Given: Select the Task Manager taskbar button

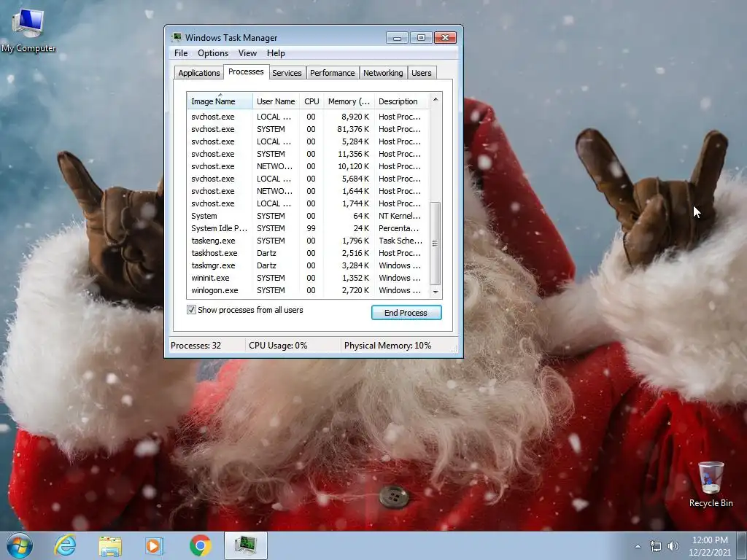Looking at the screenshot, I should pyautogui.click(x=246, y=545).
